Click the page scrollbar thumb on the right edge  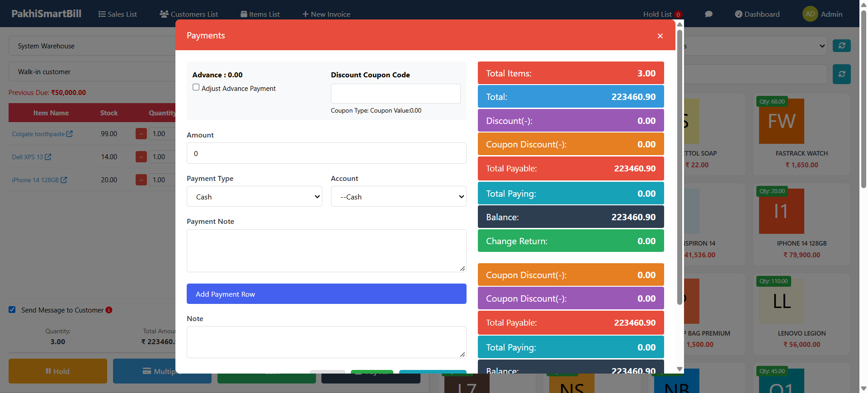pyautogui.click(x=863, y=99)
